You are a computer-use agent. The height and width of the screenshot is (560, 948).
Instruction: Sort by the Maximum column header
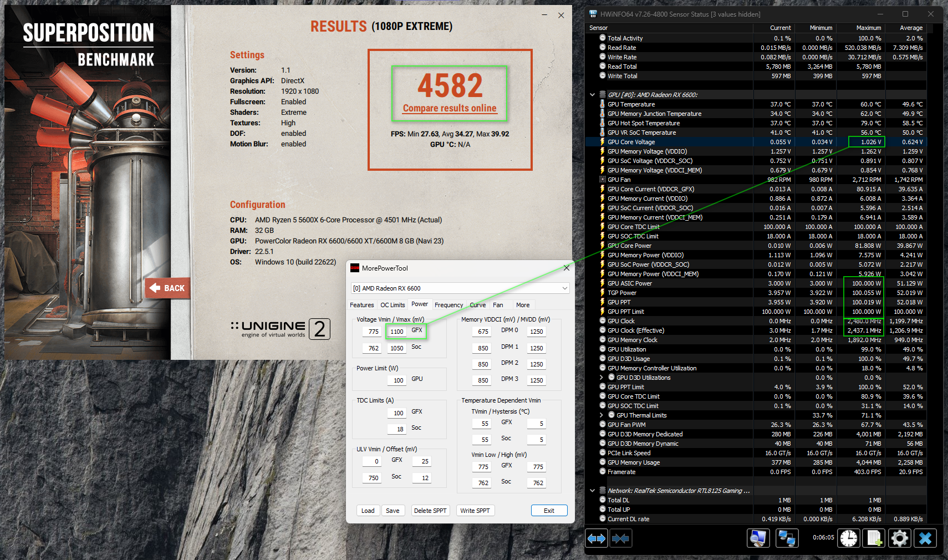(x=868, y=28)
